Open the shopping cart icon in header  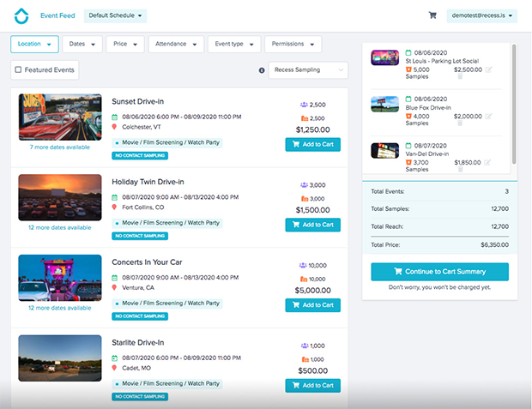432,15
